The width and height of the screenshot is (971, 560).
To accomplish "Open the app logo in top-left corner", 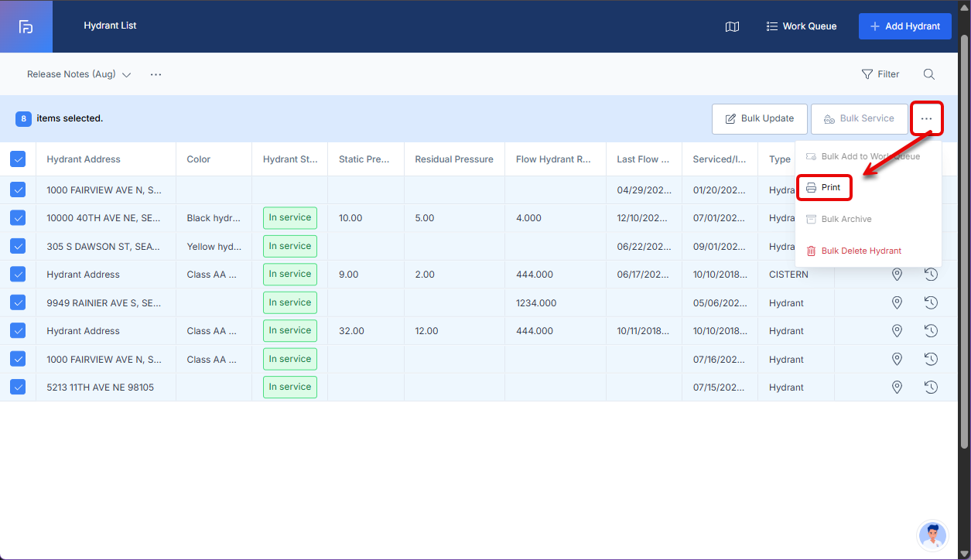I will [x=26, y=26].
